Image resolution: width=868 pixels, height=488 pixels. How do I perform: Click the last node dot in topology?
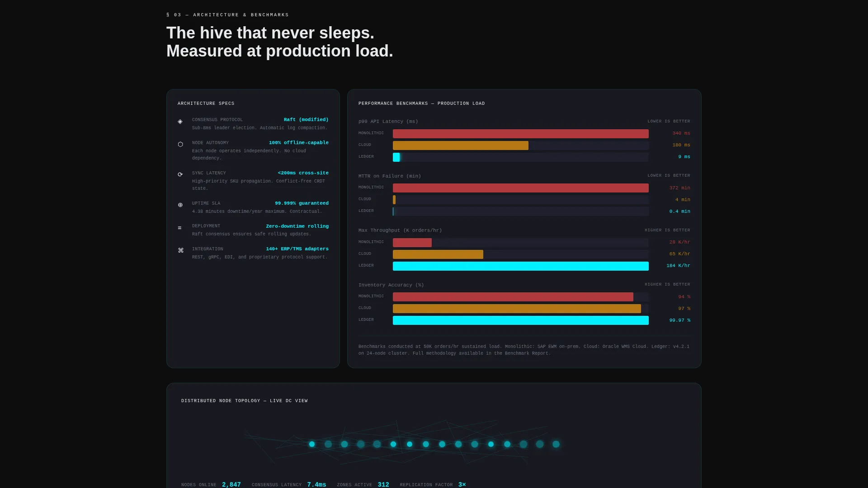pos(556,444)
